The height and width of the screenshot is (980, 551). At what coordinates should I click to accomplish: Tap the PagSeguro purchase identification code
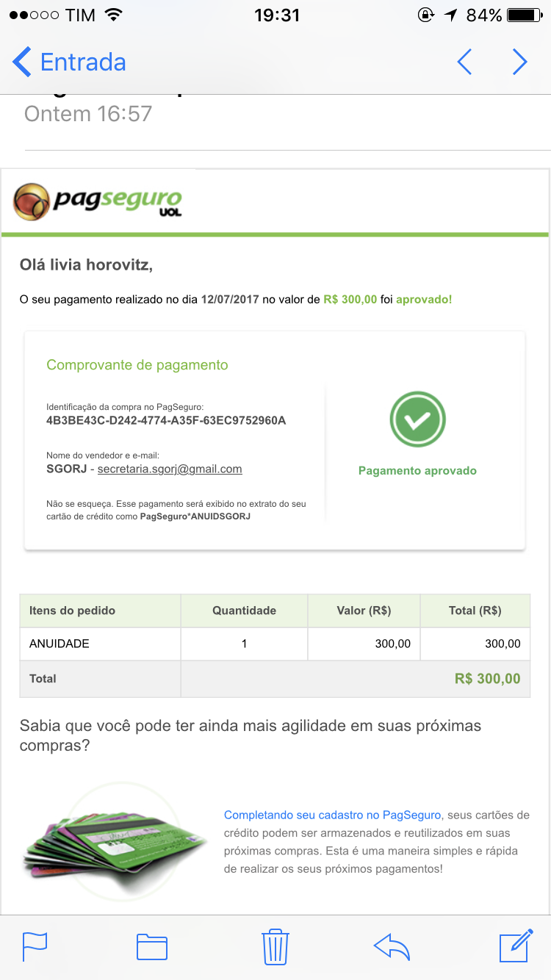pyautogui.click(x=166, y=421)
